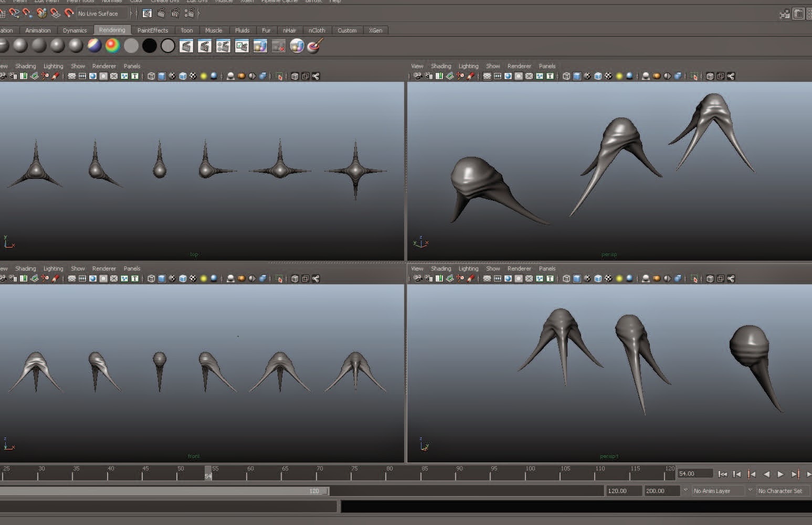Click the Hypershade shelf icon with colored primitives
This screenshot has width=812, height=525.
click(260, 46)
